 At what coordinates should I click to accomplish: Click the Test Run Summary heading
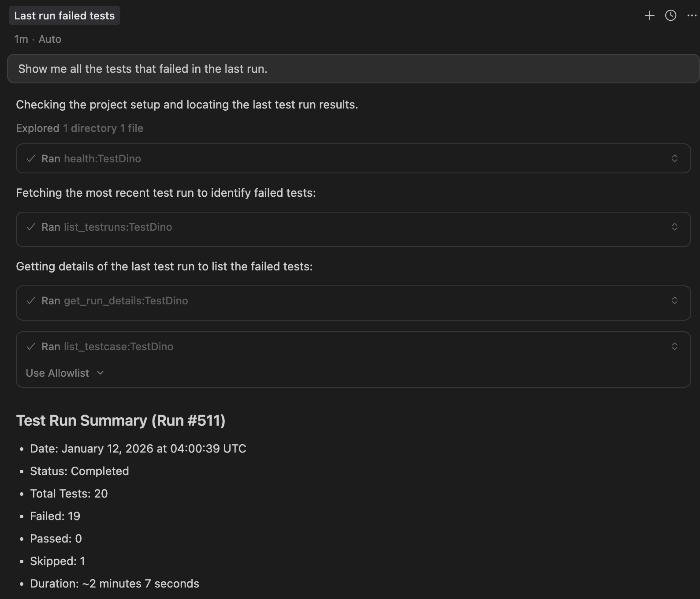(x=120, y=420)
